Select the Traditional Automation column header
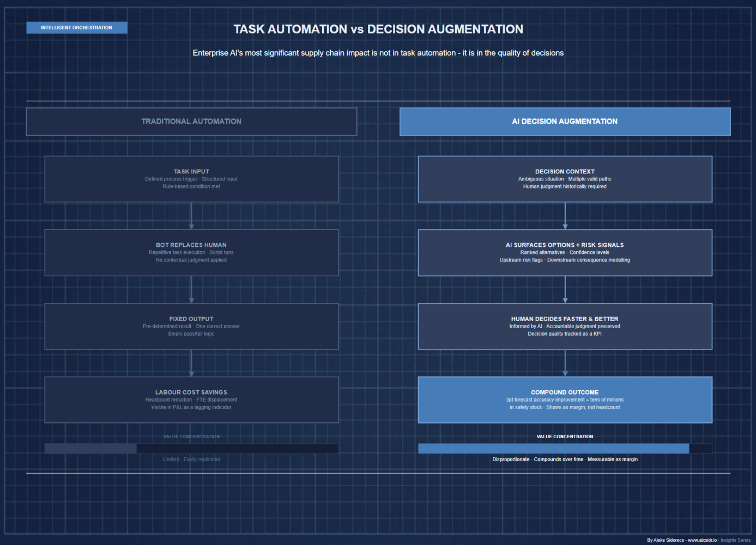This screenshot has width=756, height=545. [191, 122]
